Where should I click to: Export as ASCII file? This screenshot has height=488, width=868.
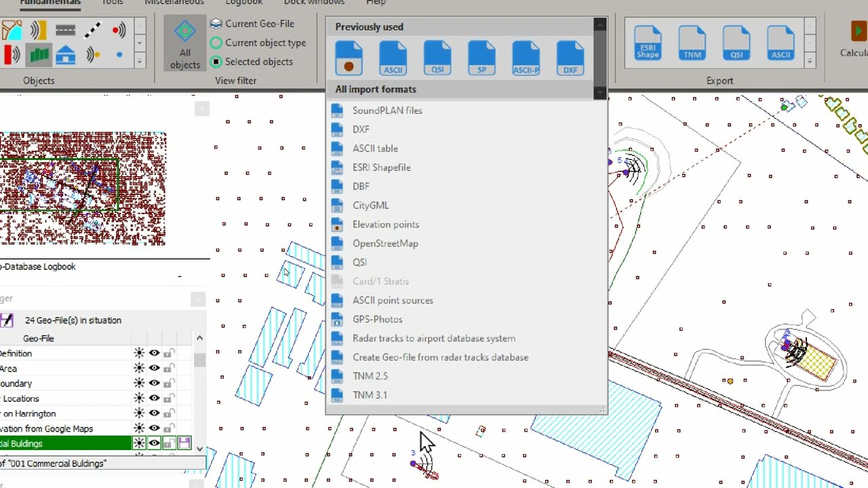pos(781,43)
